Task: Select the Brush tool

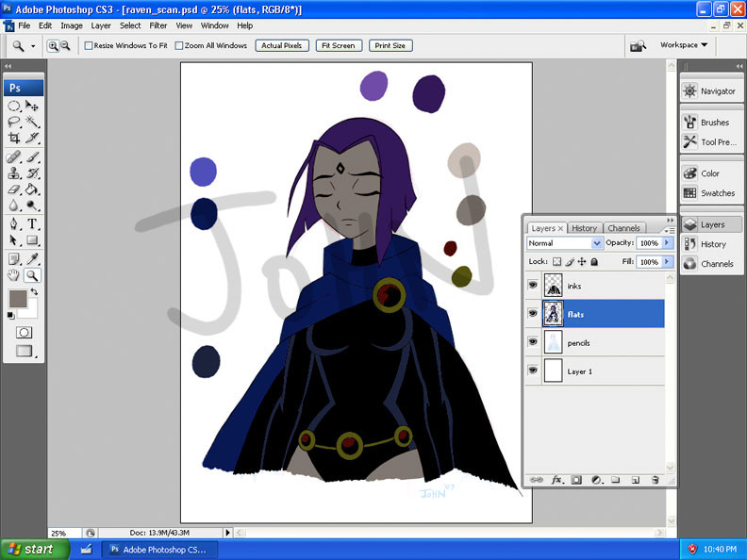Action: [32, 157]
